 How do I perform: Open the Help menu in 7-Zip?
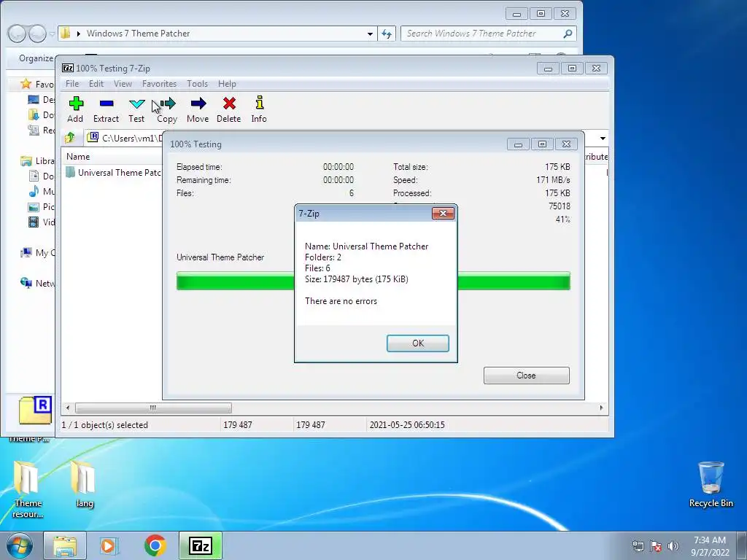(x=228, y=84)
